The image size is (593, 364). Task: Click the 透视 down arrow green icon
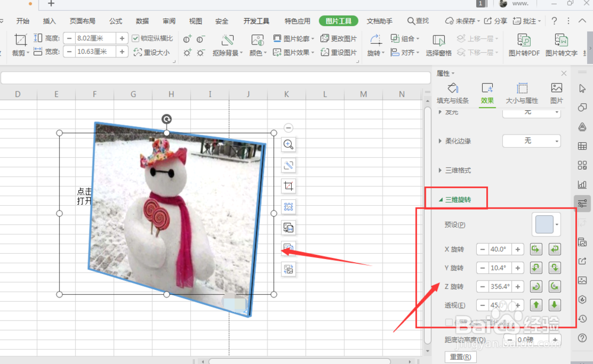[554, 305]
